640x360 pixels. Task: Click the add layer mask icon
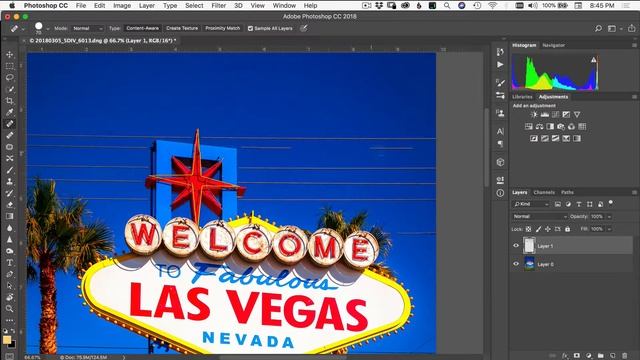tap(576, 356)
